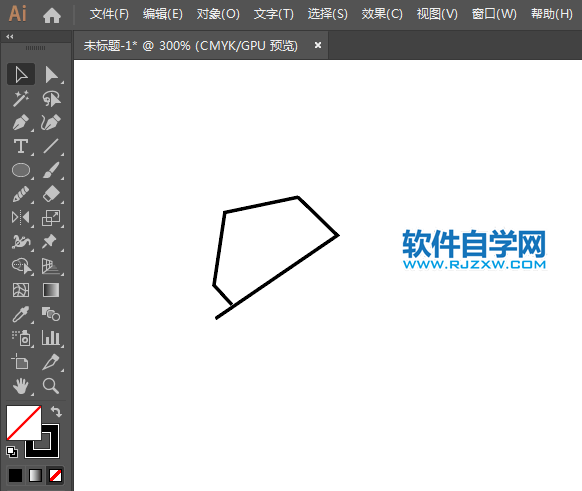Apply solid Color mode button
The image size is (582, 491).
point(16,476)
